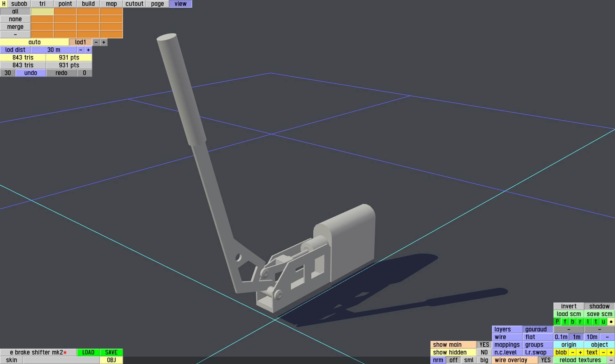615x364 pixels.
Task: Increase lod level with plus button
Action: [104, 42]
